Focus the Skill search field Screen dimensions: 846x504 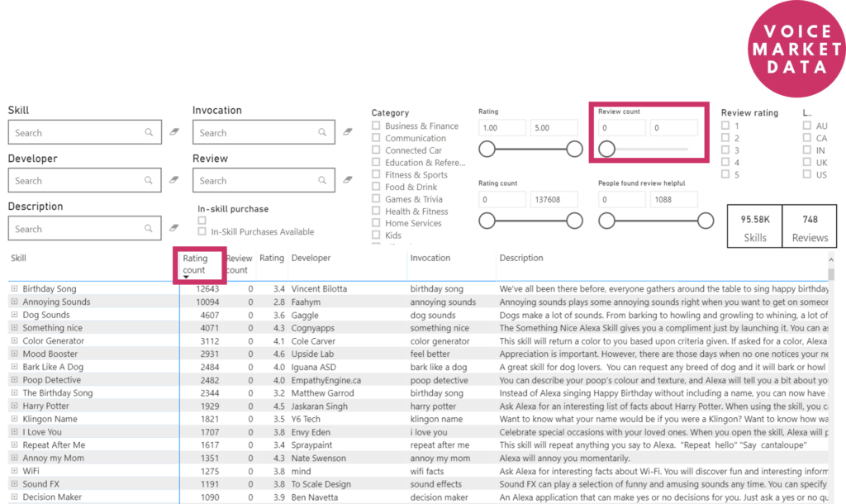[85, 132]
